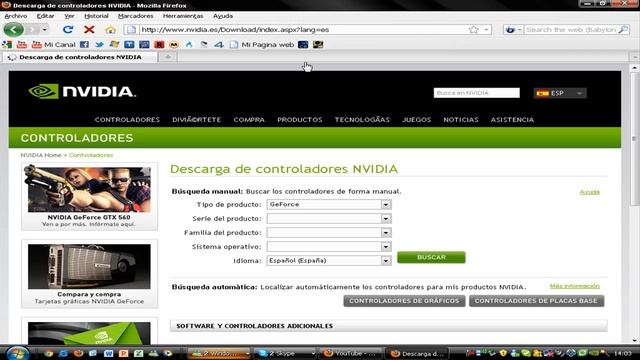Select the Descarga de controladores NVIDIA tab

coord(80,57)
